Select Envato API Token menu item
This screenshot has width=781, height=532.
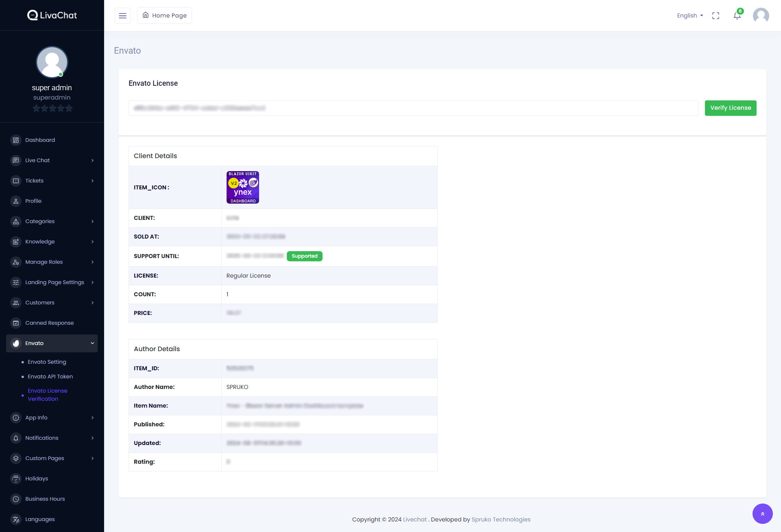tap(50, 376)
